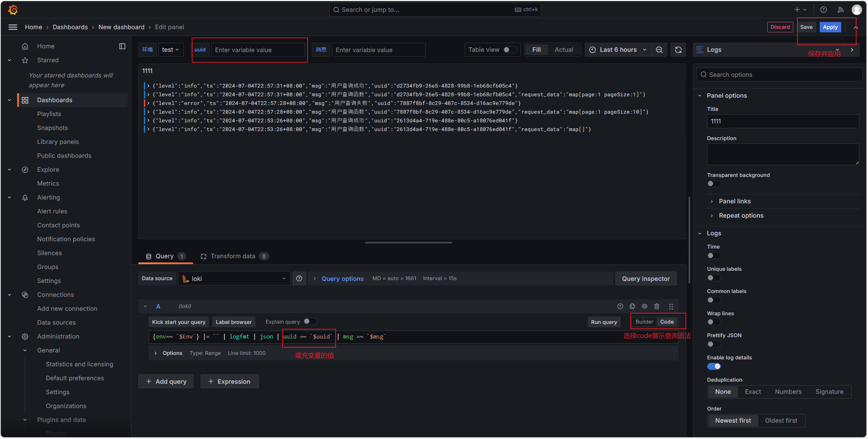Screen dimensions: 868x439
Task: Open the Query inspector
Action: 646,278
